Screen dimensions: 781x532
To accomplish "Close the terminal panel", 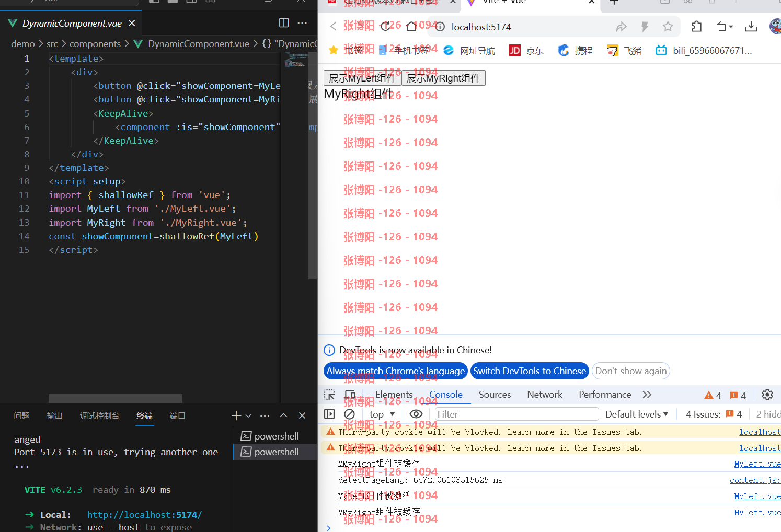I will tap(302, 415).
